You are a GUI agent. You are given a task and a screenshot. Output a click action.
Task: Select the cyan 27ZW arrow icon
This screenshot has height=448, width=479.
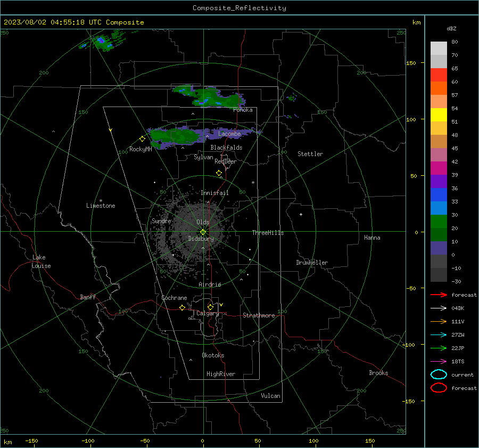[439, 335]
